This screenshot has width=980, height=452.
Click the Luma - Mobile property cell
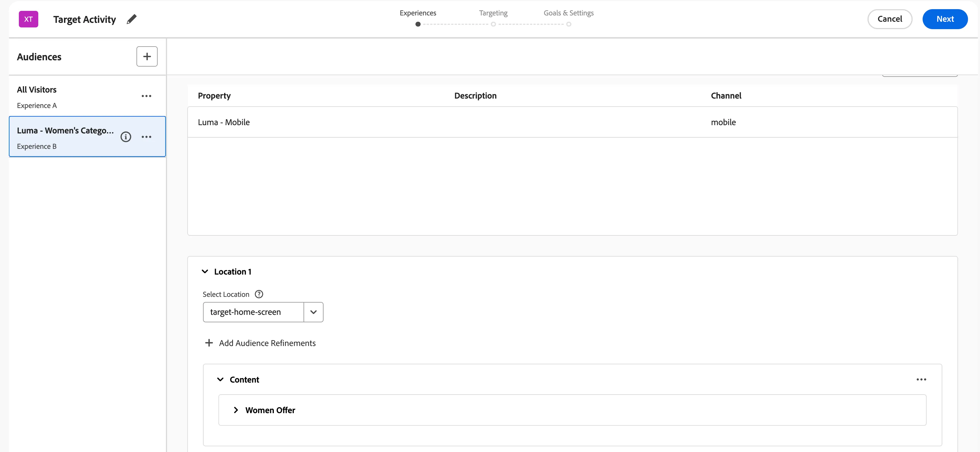(224, 122)
